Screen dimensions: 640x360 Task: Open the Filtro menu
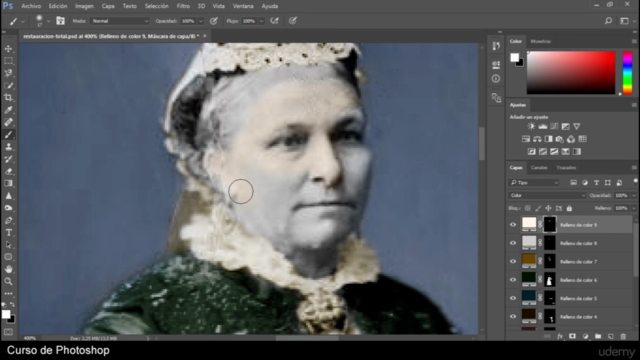pyautogui.click(x=183, y=6)
